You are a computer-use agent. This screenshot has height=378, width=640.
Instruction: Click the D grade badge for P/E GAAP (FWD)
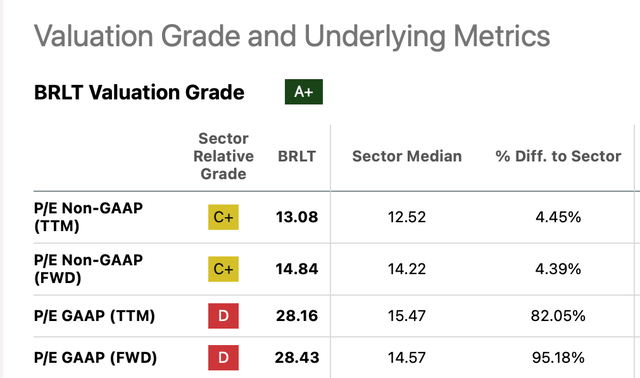pyautogui.click(x=223, y=358)
